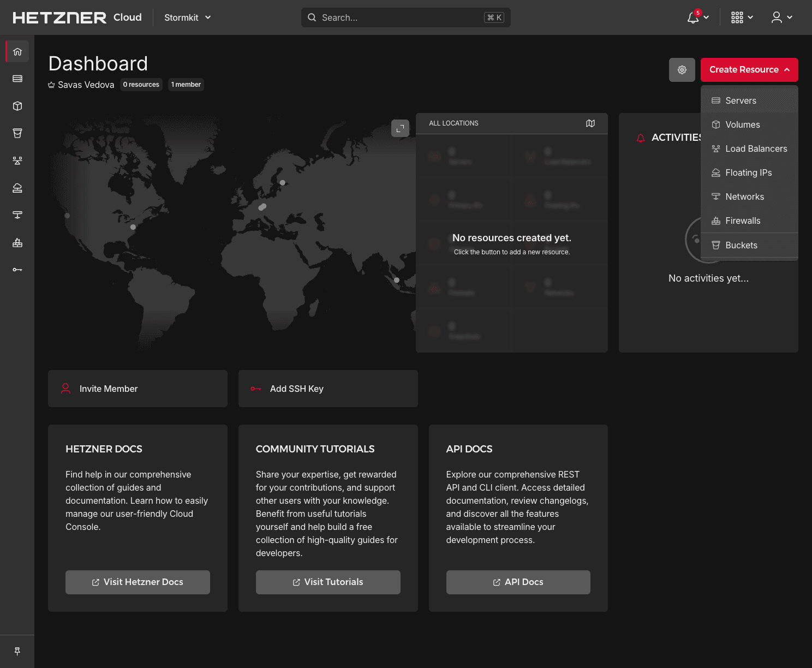
Task: Open the dashboard settings gear
Action: click(682, 70)
